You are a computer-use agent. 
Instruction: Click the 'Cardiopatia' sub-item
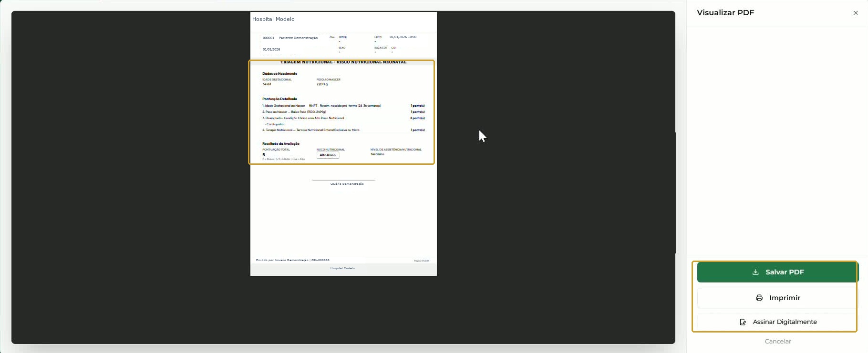[x=274, y=124]
